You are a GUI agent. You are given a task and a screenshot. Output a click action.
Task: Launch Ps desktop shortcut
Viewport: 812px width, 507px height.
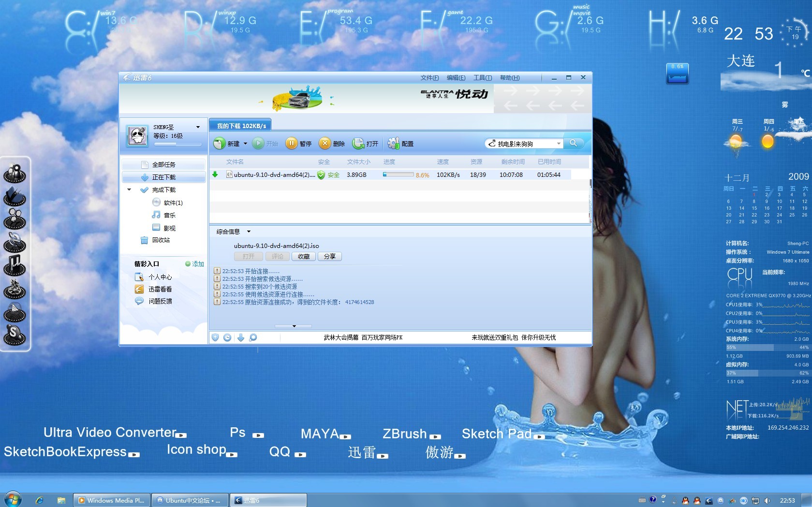(x=247, y=433)
